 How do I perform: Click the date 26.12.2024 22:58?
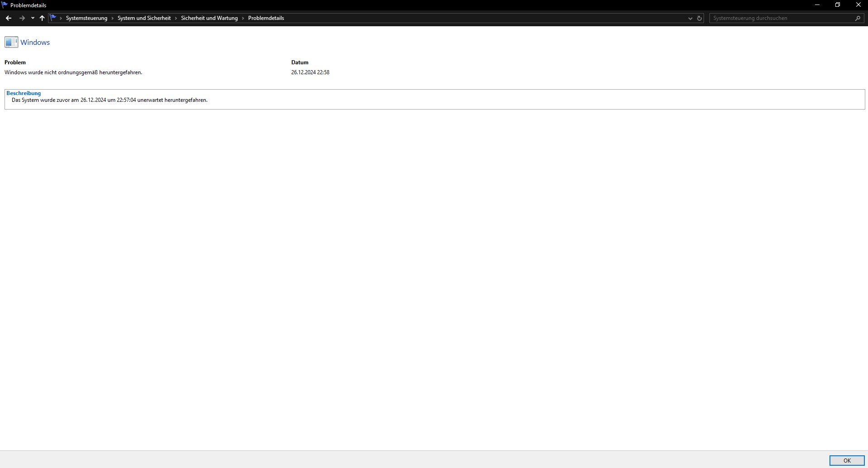coord(310,72)
